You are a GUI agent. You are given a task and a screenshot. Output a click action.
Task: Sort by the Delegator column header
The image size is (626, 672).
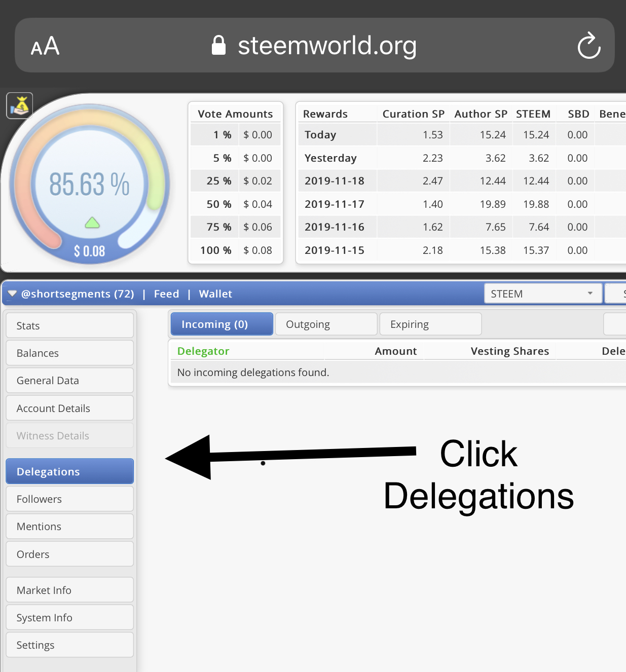[x=203, y=351]
